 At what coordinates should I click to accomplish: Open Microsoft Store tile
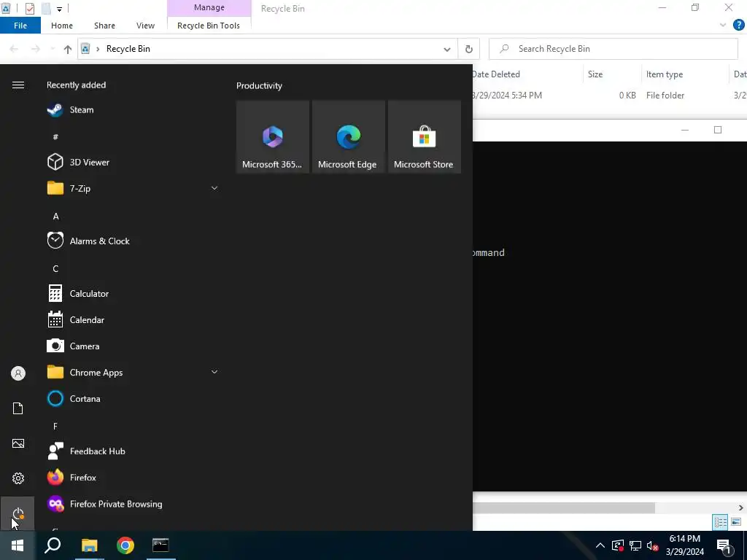tap(424, 136)
